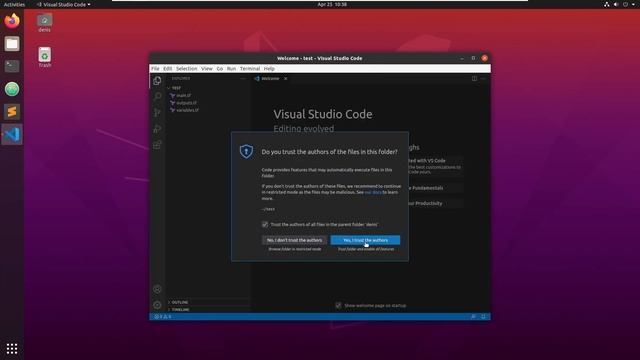Open the editor more actions ellipsis
Screen dimensions: 640x360
[483, 78]
